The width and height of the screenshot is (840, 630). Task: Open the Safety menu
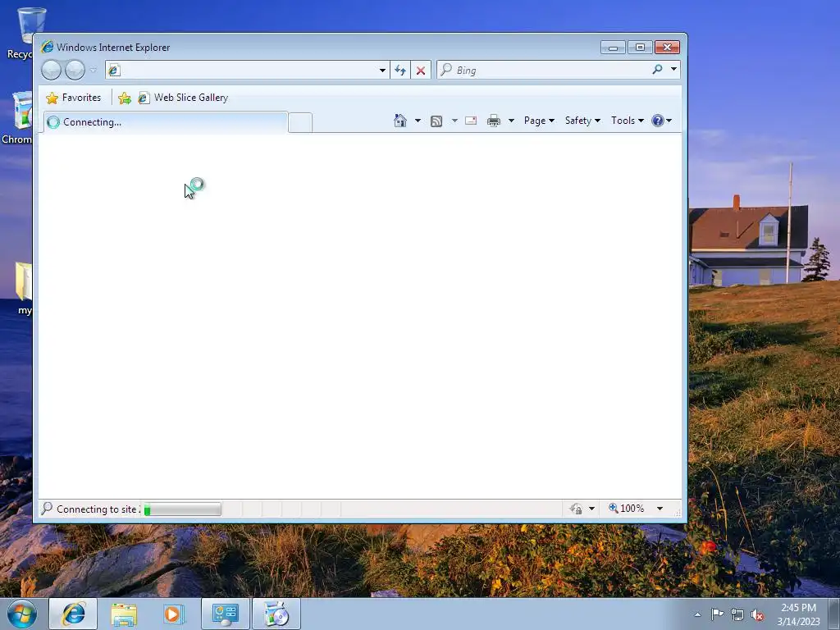click(x=582, y=121)
